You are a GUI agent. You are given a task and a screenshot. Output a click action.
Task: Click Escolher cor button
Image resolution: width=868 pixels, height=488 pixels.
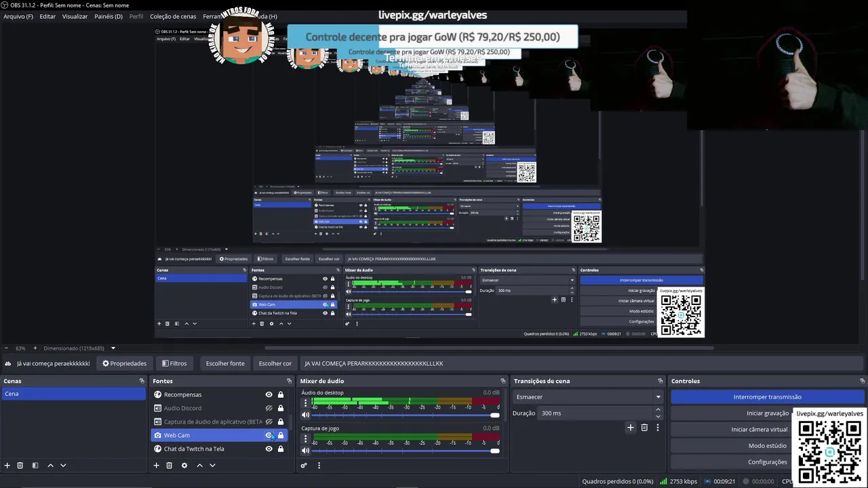tap(275, 363)
